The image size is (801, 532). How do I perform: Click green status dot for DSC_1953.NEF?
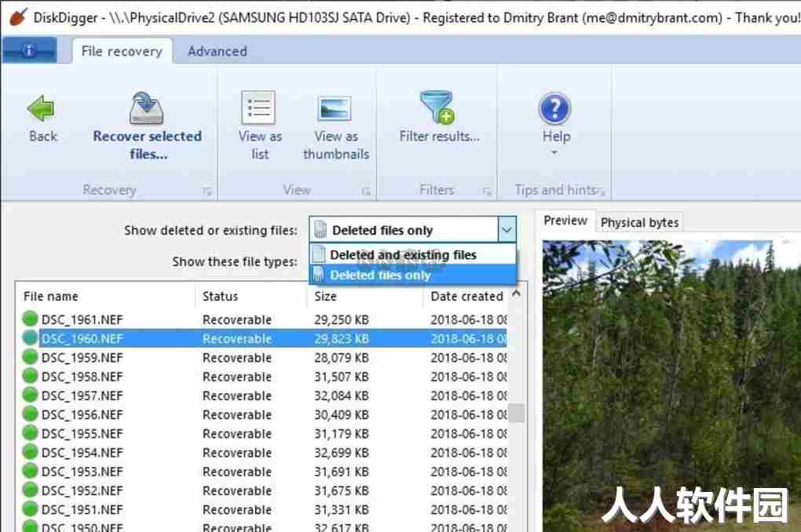[30, 471]
